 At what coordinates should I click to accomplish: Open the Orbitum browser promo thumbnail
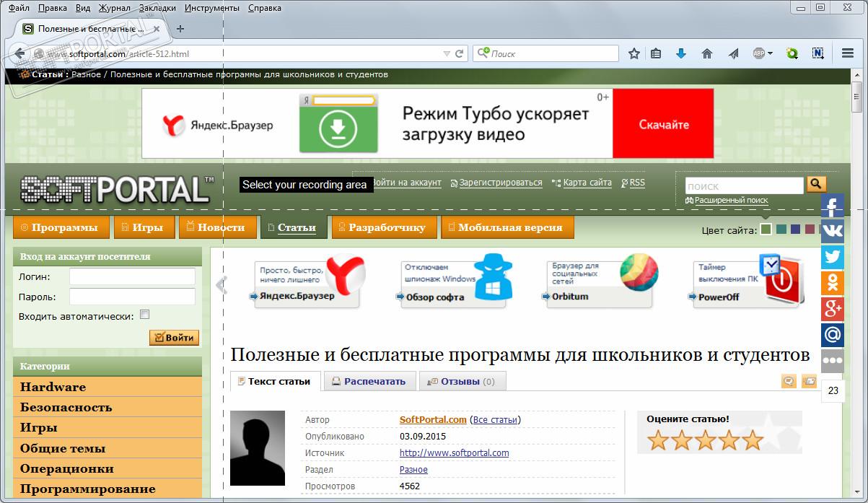click(x=601, y=282)
